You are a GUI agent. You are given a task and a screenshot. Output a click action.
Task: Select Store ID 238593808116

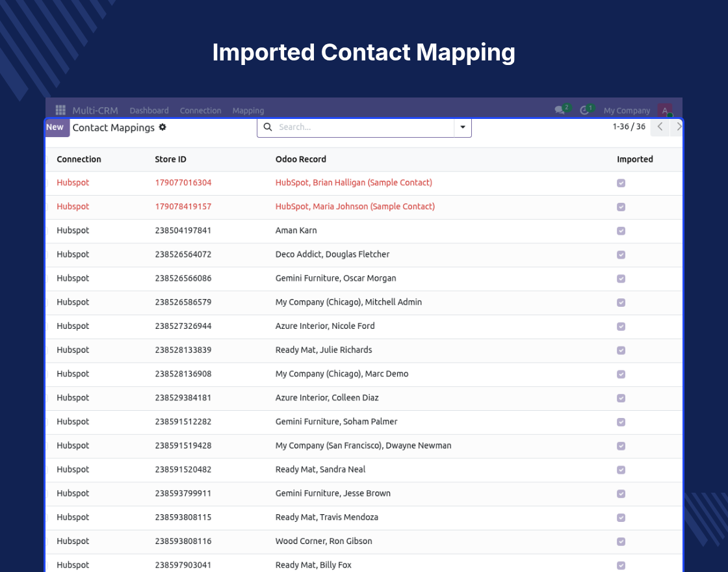[x=183, y=541]
